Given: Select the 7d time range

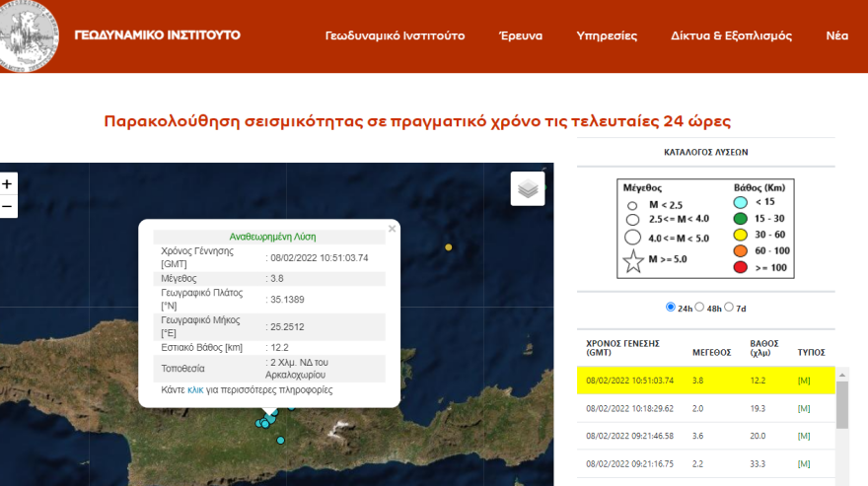Looking at the screenshot, I should [729, 307].
